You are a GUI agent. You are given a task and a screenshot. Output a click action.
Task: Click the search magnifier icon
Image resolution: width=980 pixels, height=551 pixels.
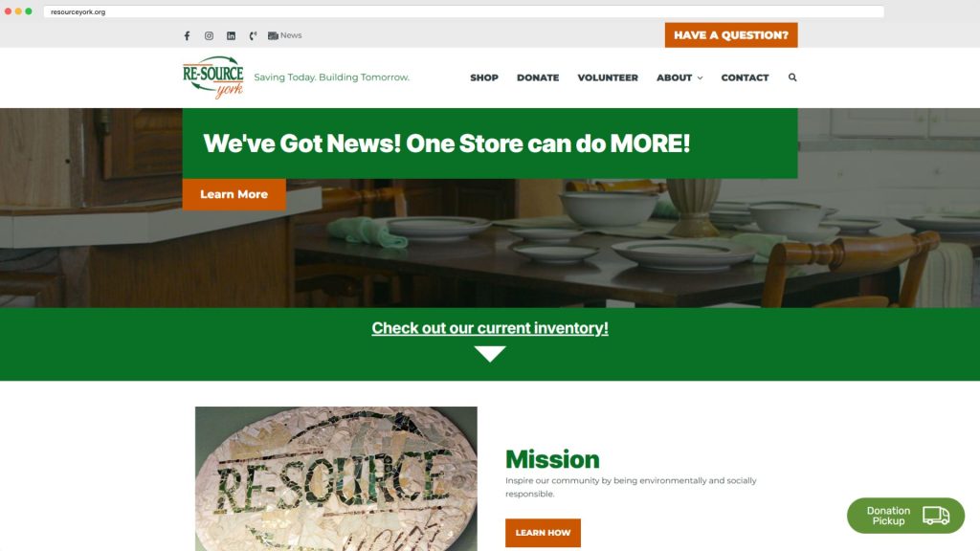coord(792,77)
